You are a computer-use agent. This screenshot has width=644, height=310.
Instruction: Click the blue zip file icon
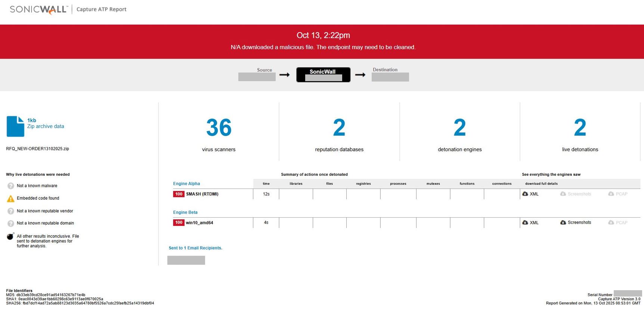pyautogui.click(x=15, y=126)
